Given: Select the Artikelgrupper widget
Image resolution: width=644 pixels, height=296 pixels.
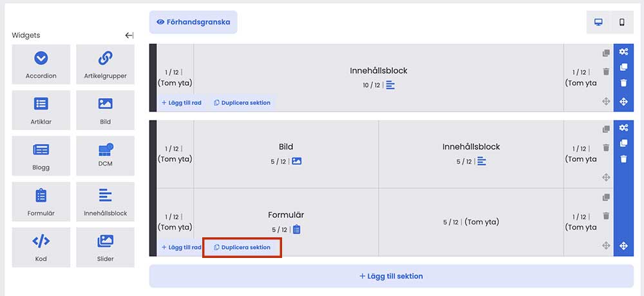Looking at the screenshot, I should [x=105, y=64].
